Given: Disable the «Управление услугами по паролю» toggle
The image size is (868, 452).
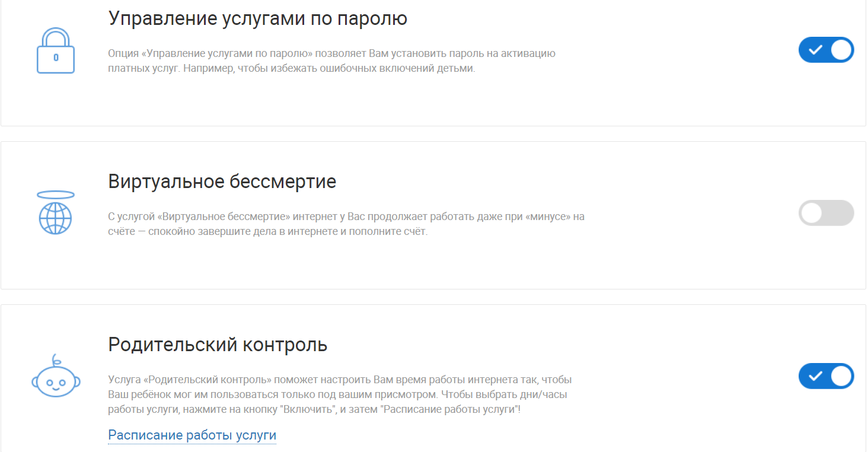Looking at the screenshot, I should (826, 50).
